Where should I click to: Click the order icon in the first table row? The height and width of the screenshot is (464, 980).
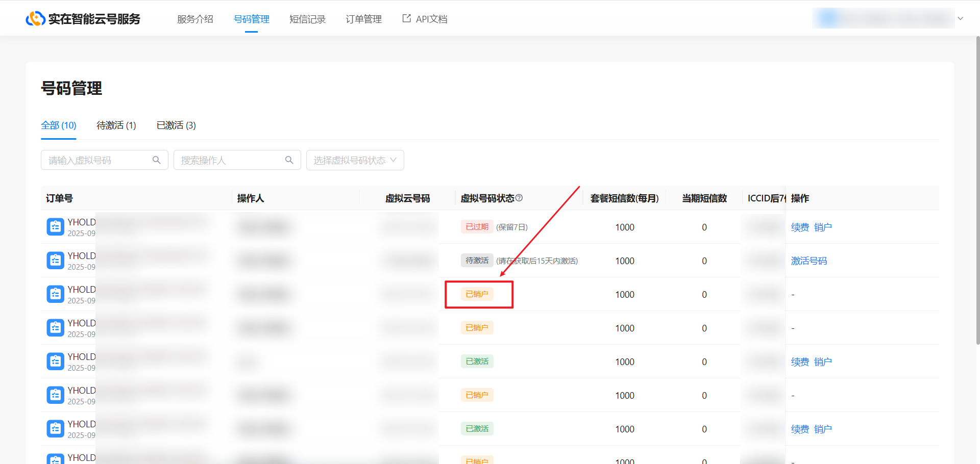coord(55,227)
